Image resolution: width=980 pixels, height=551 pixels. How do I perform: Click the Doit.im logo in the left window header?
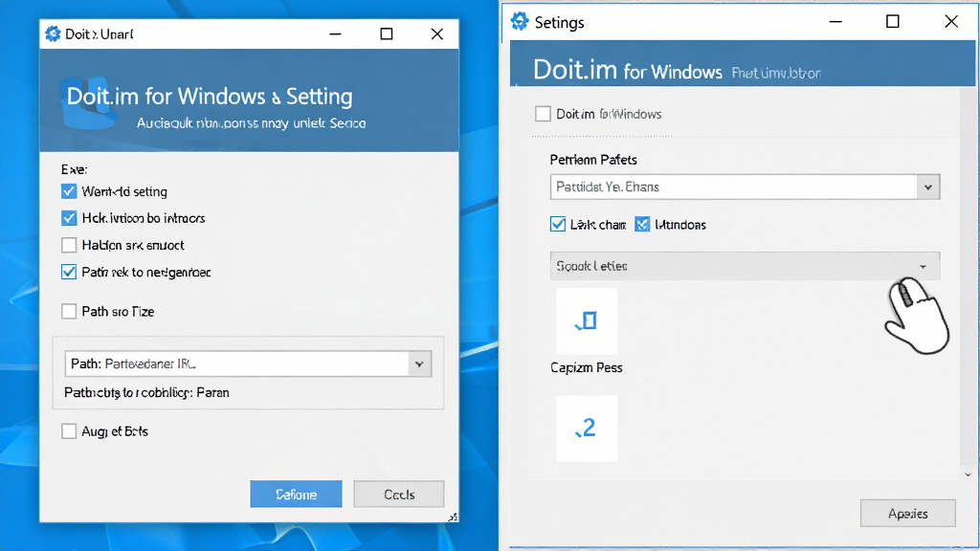(x=87, y=103)
